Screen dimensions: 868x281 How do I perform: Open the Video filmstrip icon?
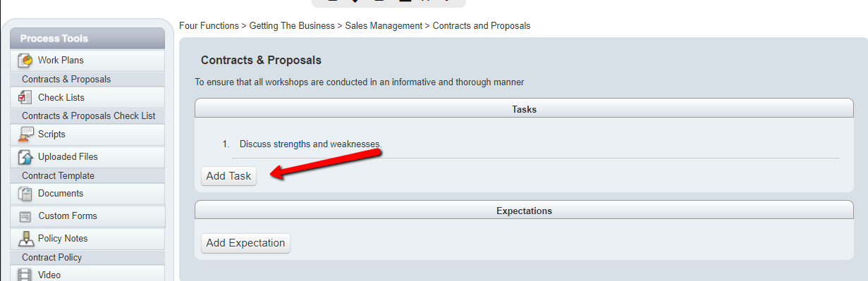(25, 275)
